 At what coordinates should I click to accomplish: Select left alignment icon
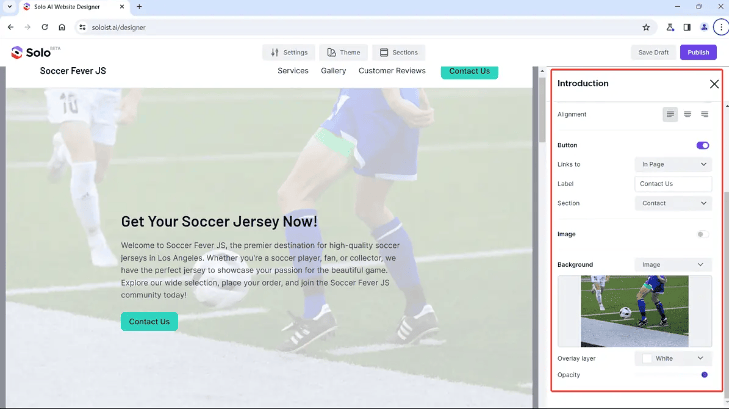pos(670,115)
